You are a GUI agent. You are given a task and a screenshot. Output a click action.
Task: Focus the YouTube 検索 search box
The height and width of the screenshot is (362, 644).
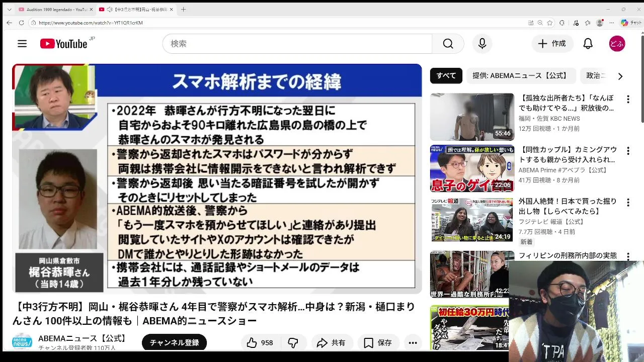tap(297, 44)
